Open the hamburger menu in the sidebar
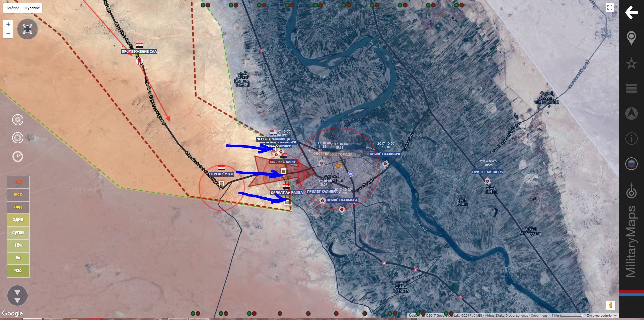644x320 pixels. tap(631, 88)
